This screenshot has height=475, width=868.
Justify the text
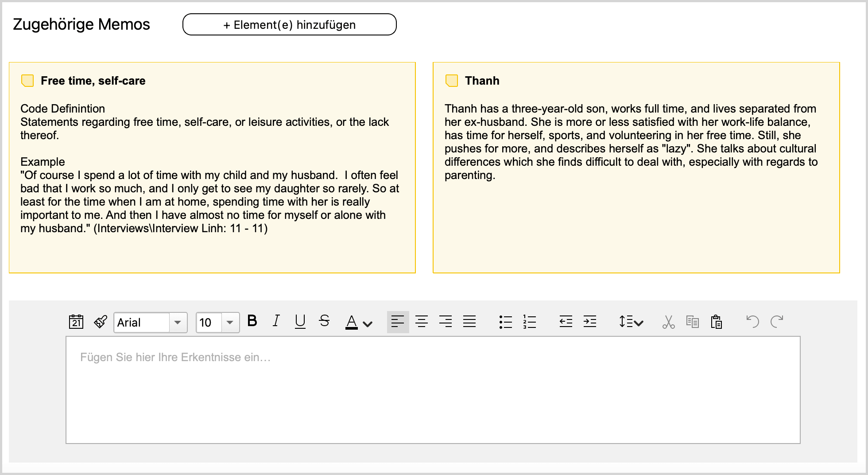click(469, 322)
